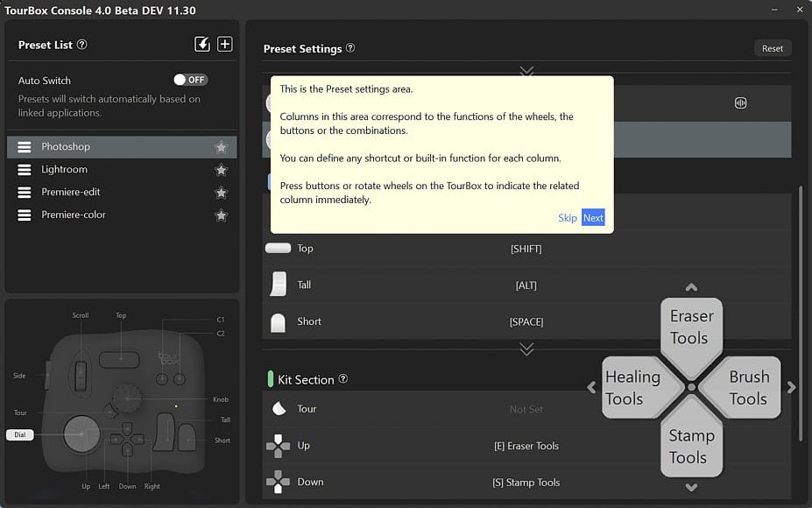812x508 pixels.
Task: Click the C2 label in device diagram
Action: coord(221,334)
